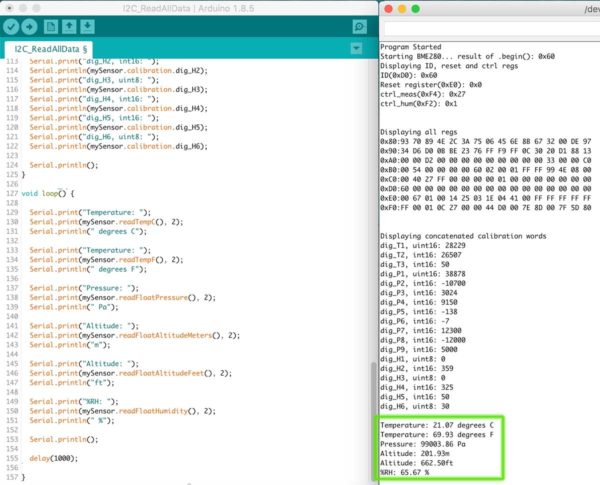Close the serial monitor with red button
Viewport: 600px width, 485px height.
(389, 9)
